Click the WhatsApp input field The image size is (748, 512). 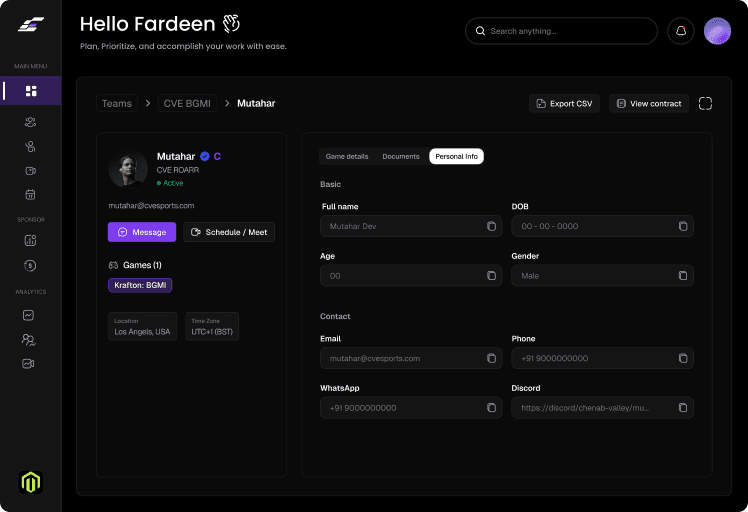tap(411, 408)
